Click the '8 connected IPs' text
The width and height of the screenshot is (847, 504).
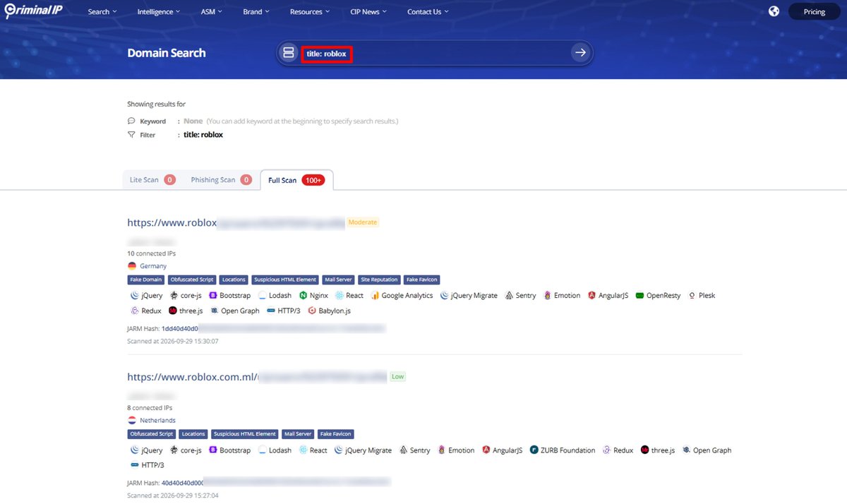(150, 408)
